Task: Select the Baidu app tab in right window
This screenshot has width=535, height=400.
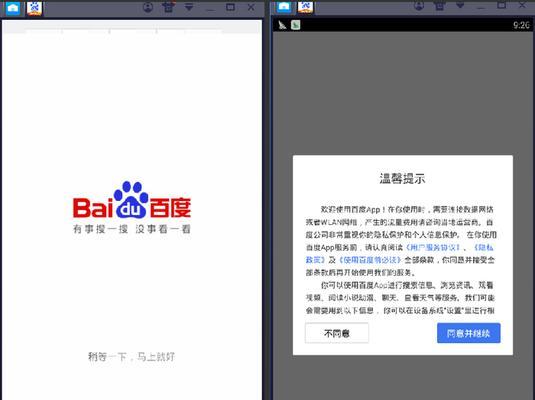Action: (305, 7)
